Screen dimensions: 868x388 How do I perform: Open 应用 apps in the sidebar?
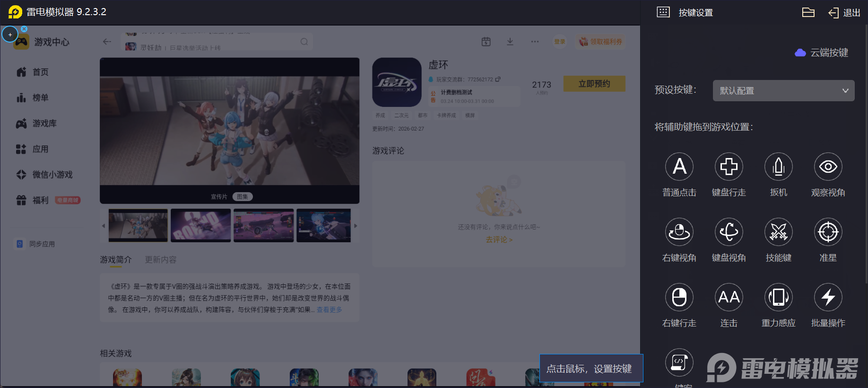point(33,149)
